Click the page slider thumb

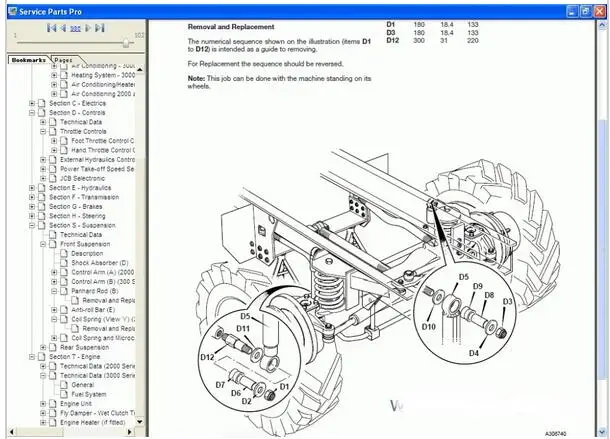pyautogui.click(x=126, y=42)
